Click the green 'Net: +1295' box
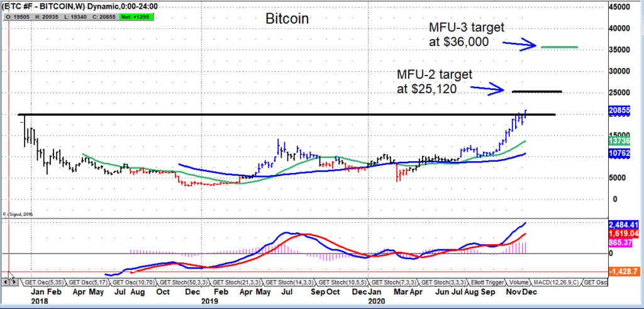The width and height of the screenshot is (644, 309). [136, 17]
